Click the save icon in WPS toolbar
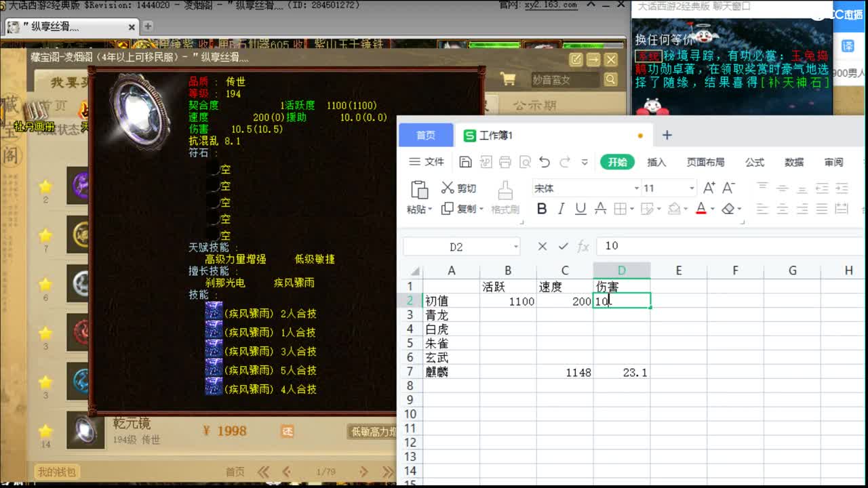Screen dimensions: 868x488 (465, 162)
